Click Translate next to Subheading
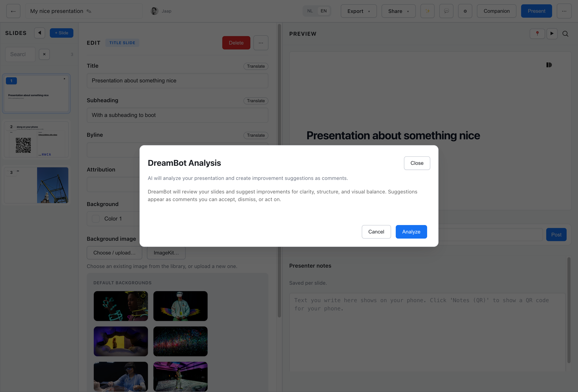 pyautogui.click(x=256, y=101)
